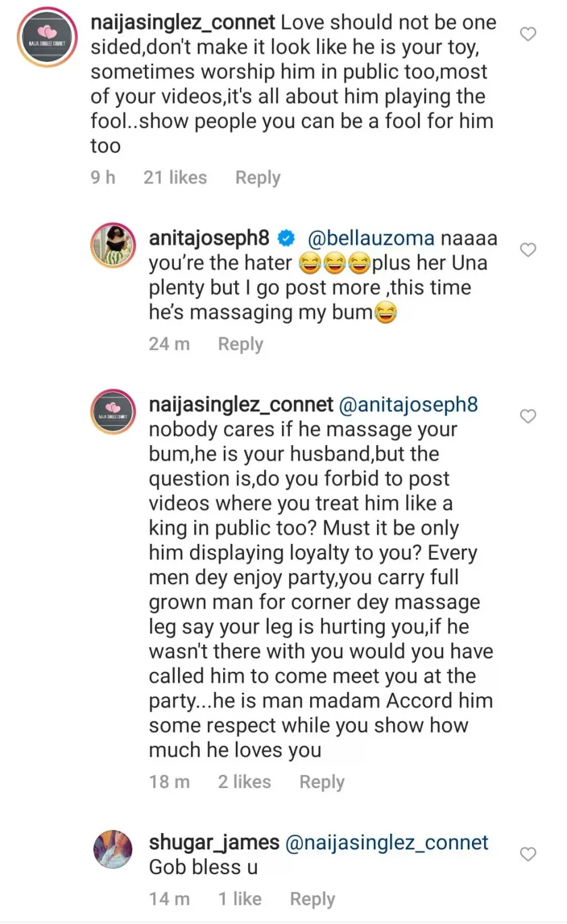This screenshot has height=924, width=567.
Task: Like anitajoseph8's reply with heart icon
Action: [x=527, y=250]
